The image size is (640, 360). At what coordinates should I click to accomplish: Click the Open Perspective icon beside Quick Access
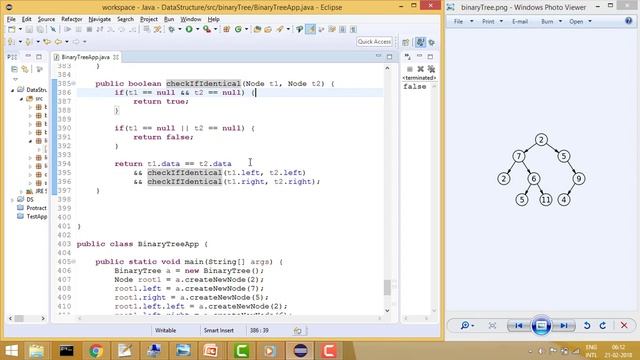click(x=405, y=42)
